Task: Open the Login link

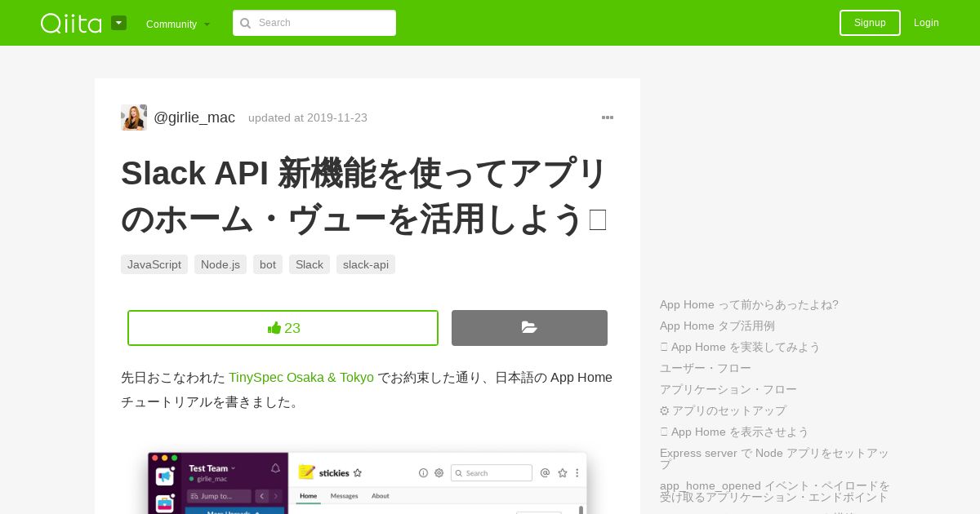Action: click(926, 23)
